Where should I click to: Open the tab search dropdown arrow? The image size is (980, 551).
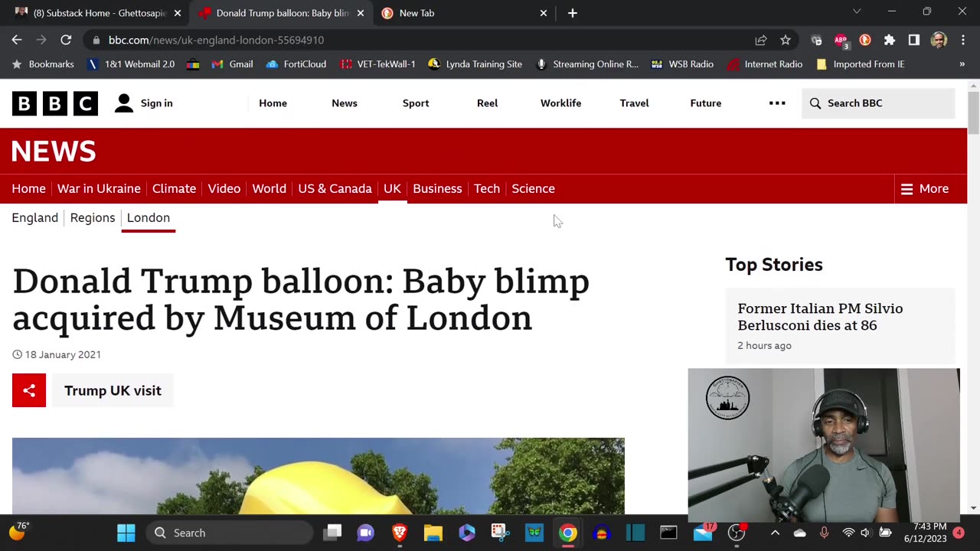(x=857, y=11)
